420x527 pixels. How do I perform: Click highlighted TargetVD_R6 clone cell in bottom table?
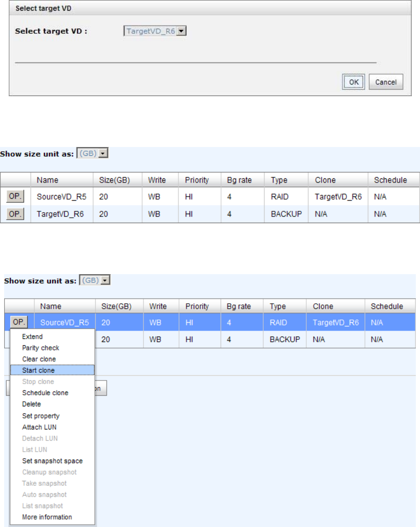pos(336,323)
